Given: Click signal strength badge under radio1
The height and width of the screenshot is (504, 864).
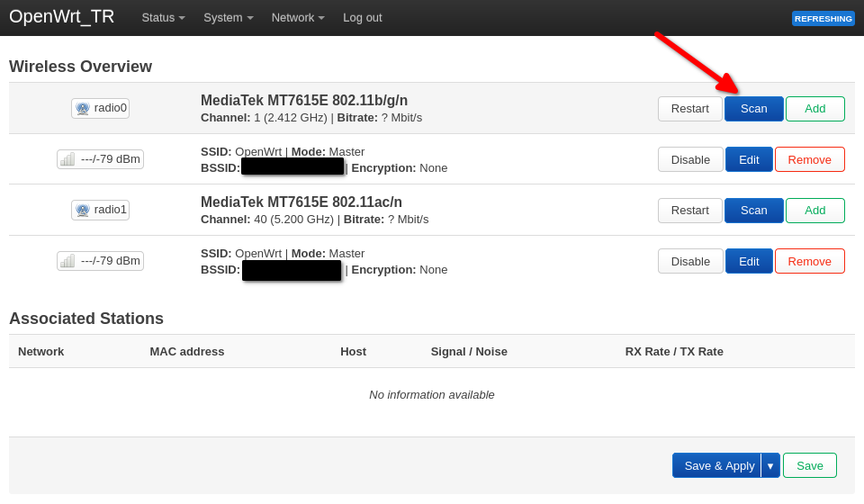Looking at the screenshot, I should (100, 261).
